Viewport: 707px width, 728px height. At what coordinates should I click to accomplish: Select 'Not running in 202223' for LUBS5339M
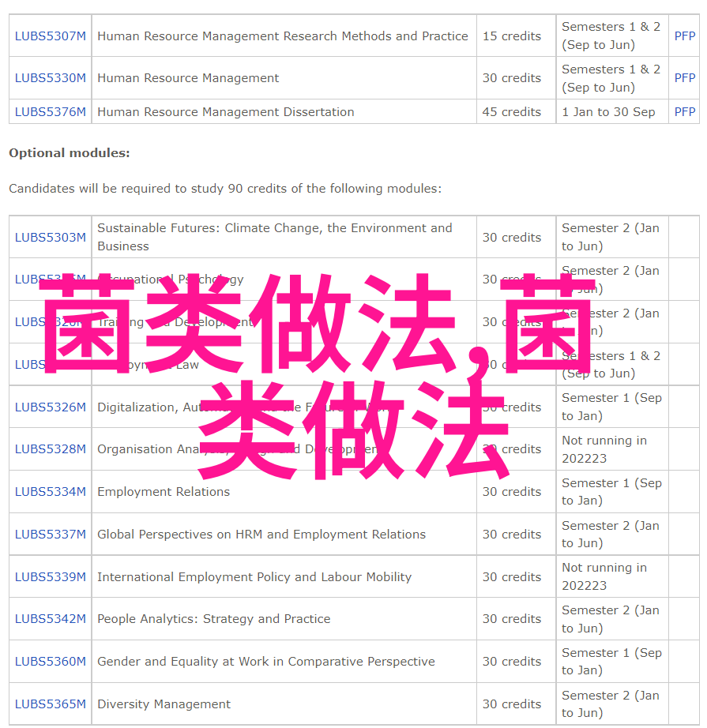(x=604, y=576)
